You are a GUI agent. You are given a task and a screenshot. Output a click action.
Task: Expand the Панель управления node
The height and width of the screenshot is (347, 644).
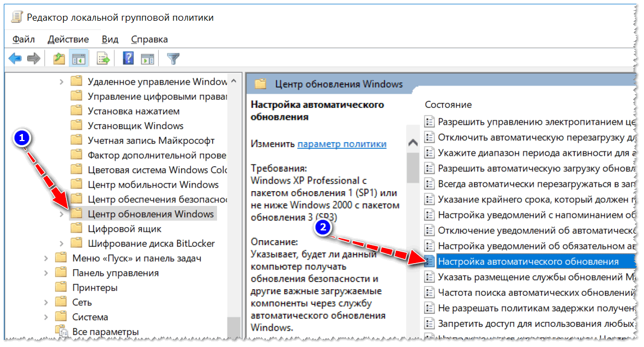[x=46, y=273]
